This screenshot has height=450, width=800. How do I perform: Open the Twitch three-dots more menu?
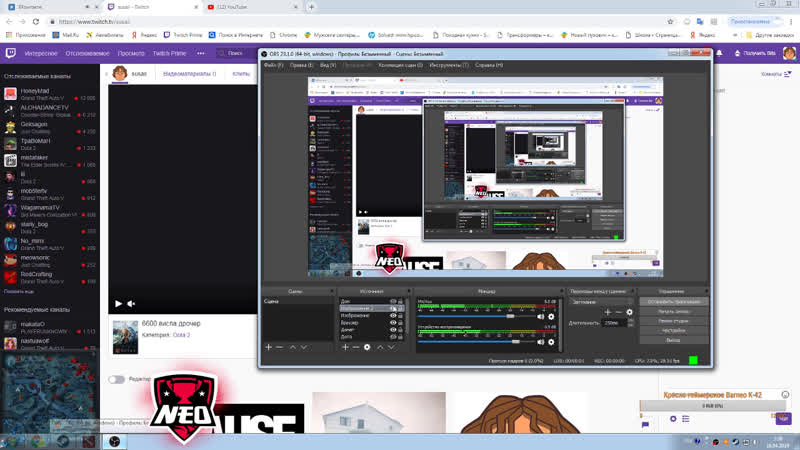tap(201, 53)
